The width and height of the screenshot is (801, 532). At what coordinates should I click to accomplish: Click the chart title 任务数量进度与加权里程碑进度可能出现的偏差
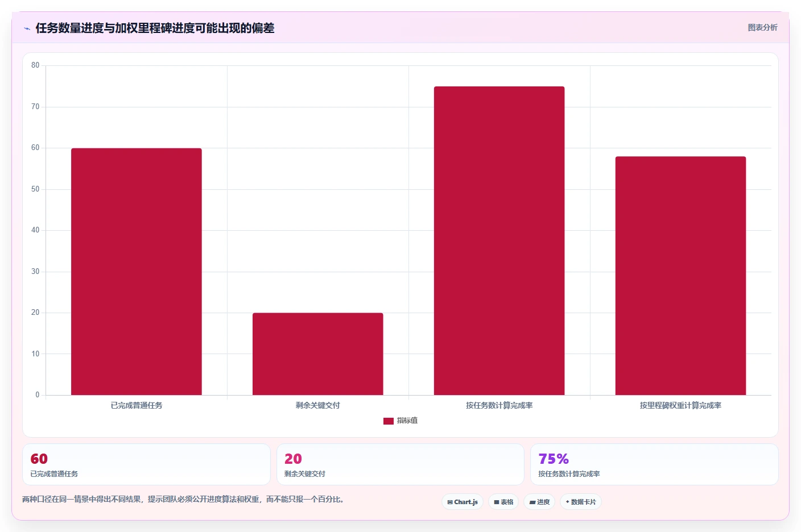coord(155,28)
